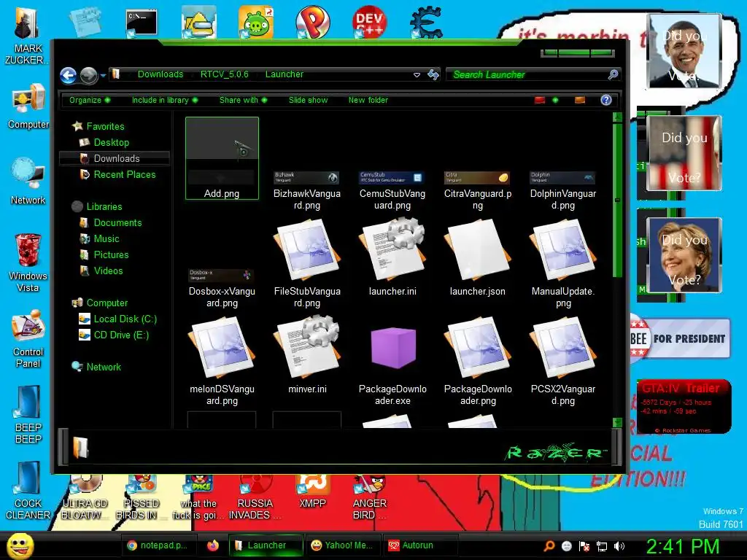Open Recent Places in navigation pane
This screenshot has height=560, width=747.
click(125, 174)
